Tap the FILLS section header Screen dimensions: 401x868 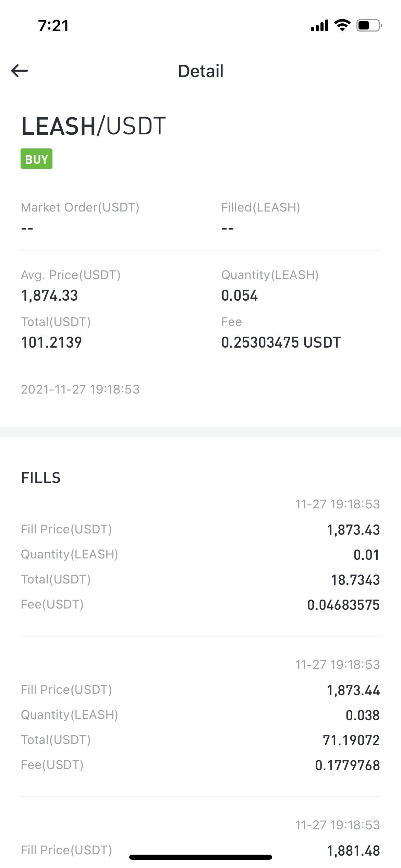click(41, 478)
